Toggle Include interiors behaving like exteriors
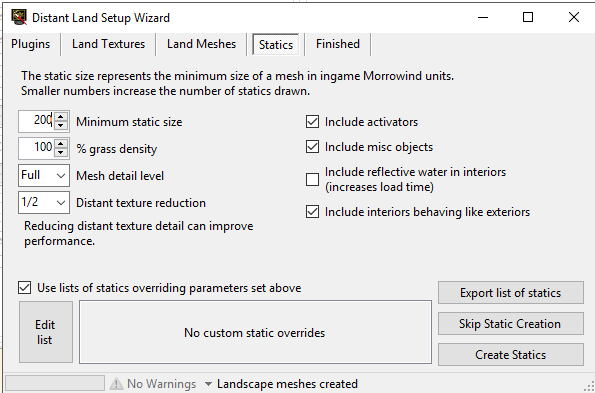 coord(312,212)
